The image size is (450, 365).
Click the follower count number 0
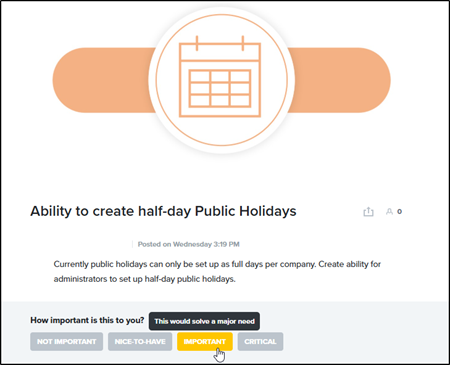[x=399, y=211]
